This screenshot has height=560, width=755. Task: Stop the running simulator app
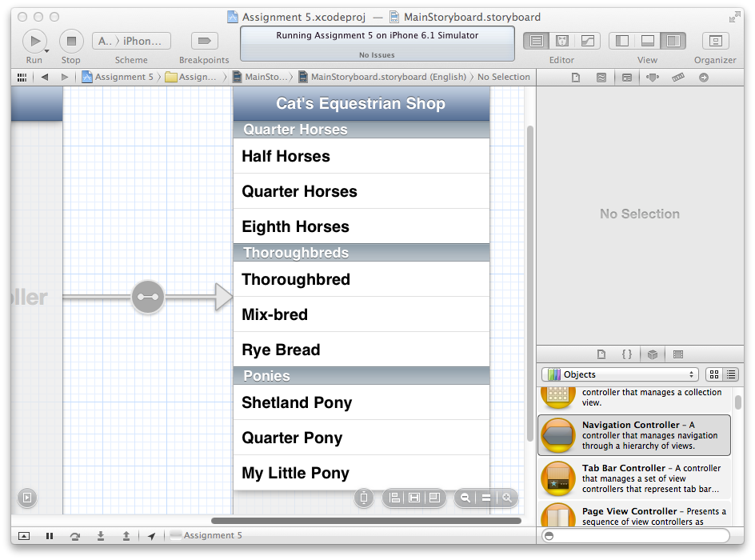[71, 41]
